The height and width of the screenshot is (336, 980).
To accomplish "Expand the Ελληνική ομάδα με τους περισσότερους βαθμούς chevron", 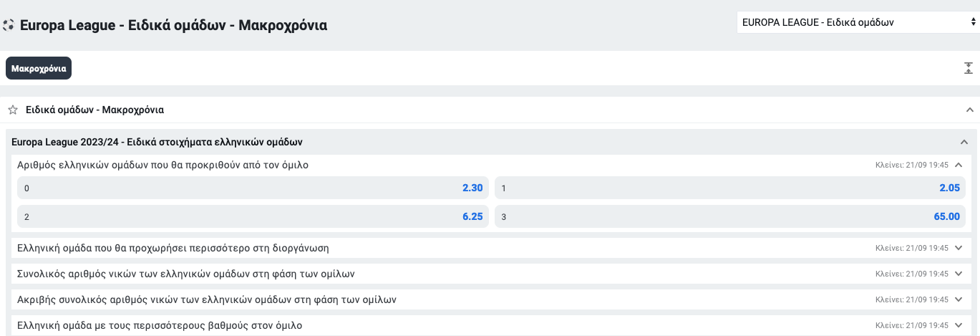I will (959, 325).
